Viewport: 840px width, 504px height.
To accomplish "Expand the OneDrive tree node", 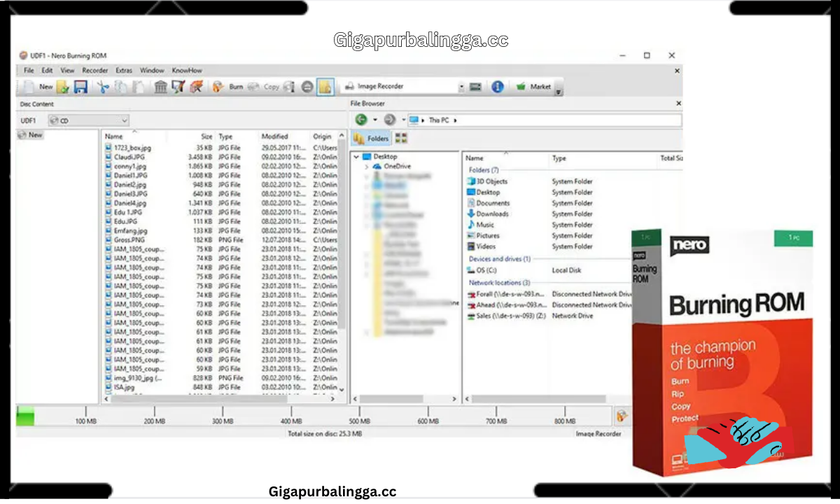I will pos(366,167).
